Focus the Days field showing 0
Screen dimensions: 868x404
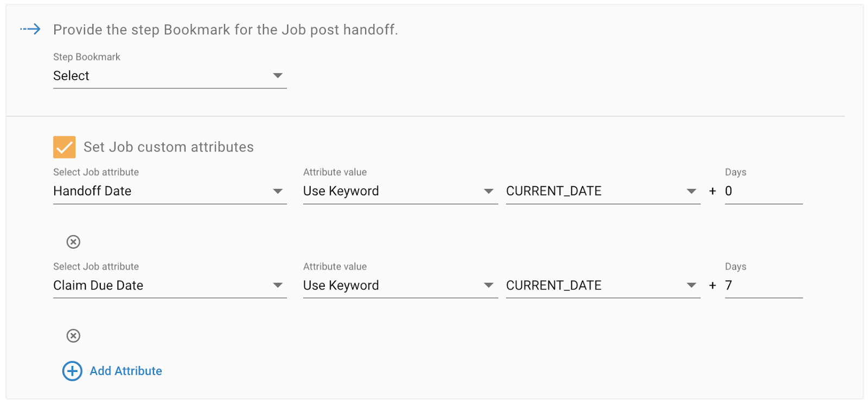[x=764, y=191]
